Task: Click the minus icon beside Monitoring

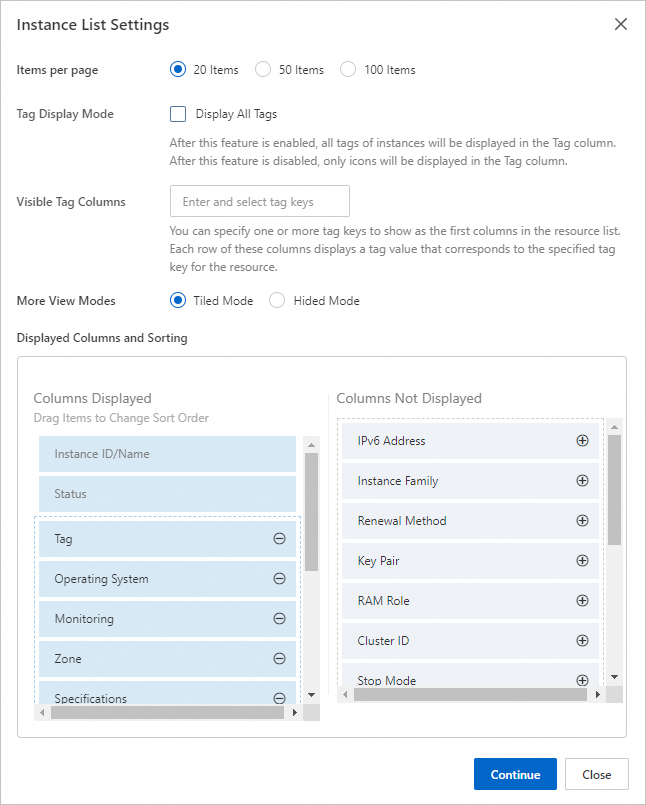Action: click(x=279, y=619)
